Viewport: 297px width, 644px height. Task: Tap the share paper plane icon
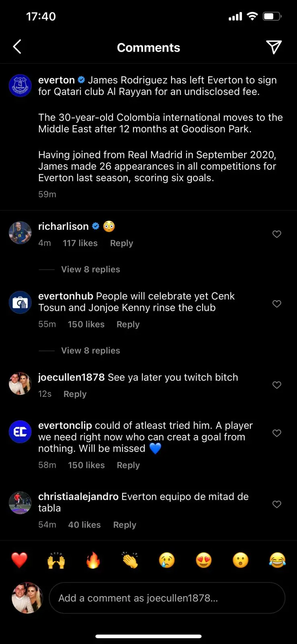coord(274,47)
